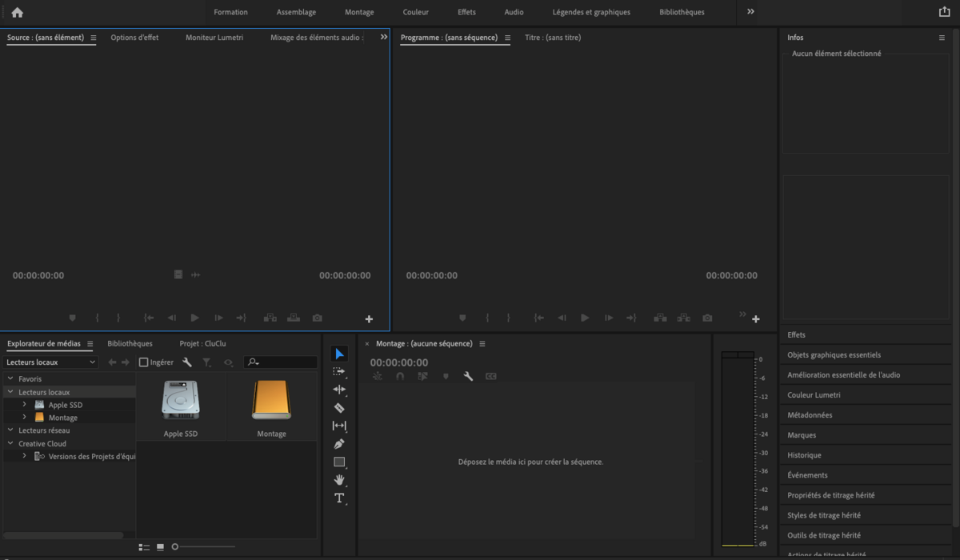Click Program monitor Export Frame camera
The image size is (960, 560).
point(707,318)
